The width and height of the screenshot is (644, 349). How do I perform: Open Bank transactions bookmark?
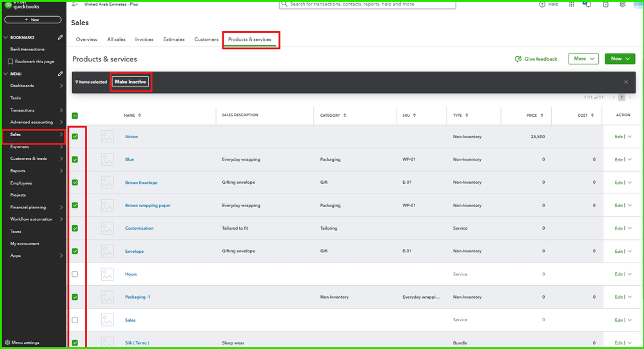point(27,49)
